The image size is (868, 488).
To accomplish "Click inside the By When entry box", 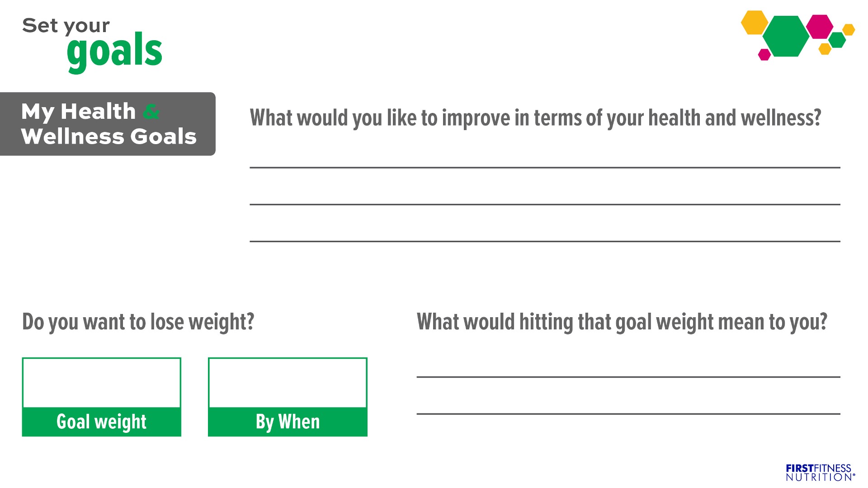I will (x=288, y=383).
